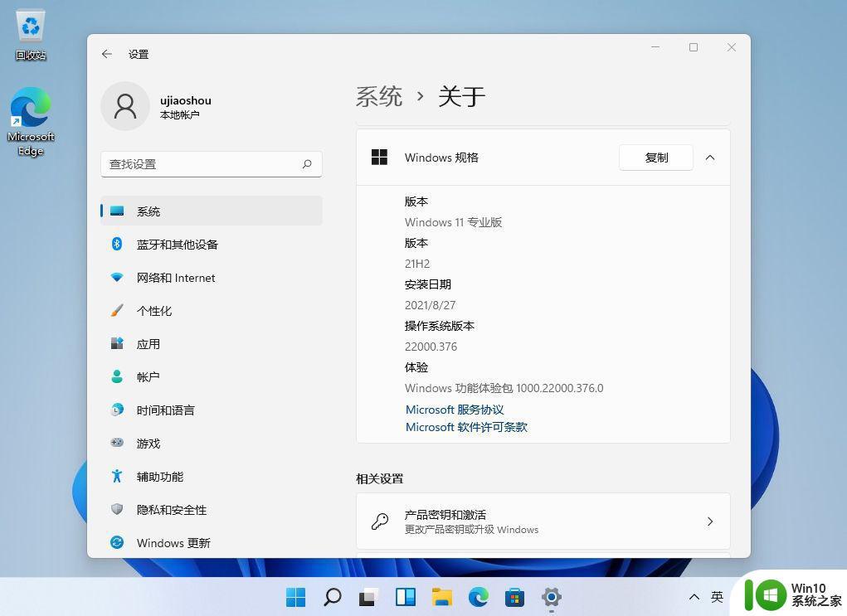Screen dimensions: 847x616
Task: Click the back arrow in Settings
Action: 107,54
